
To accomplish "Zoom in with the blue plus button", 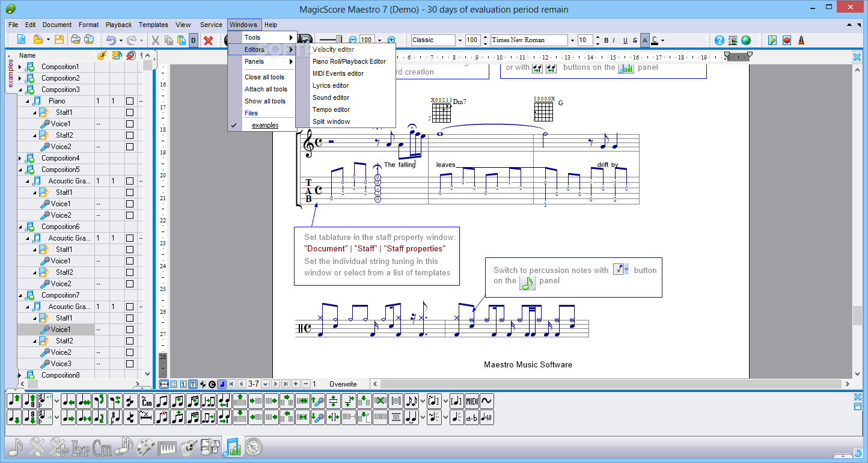I will 391,40.
